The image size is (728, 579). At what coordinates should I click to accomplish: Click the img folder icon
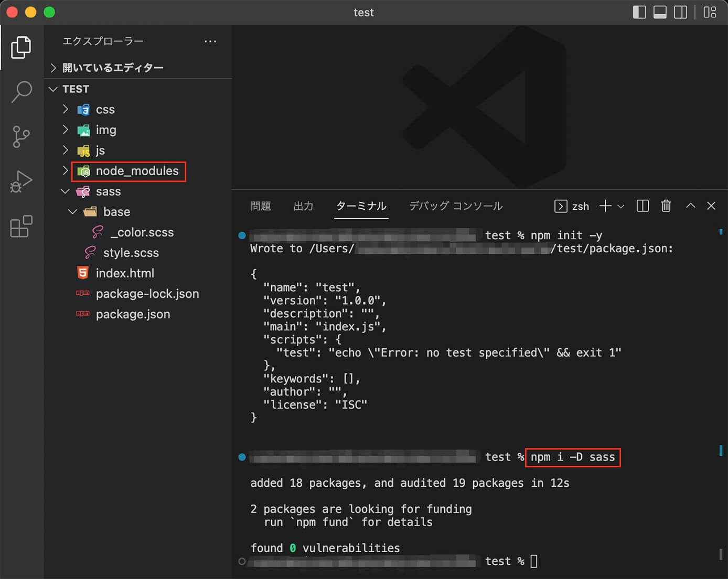coord(83,130)
